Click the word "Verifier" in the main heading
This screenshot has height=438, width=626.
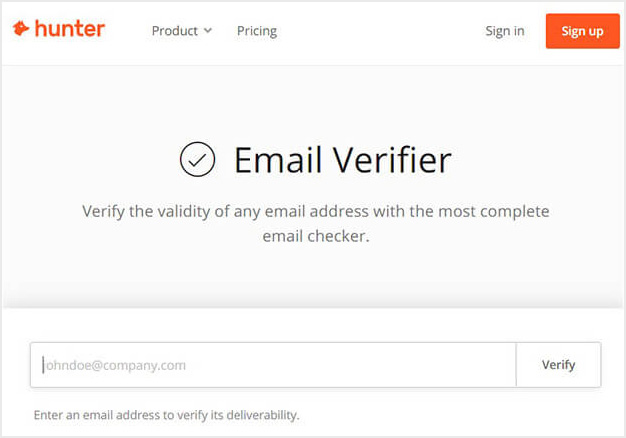tap(392, 160)
